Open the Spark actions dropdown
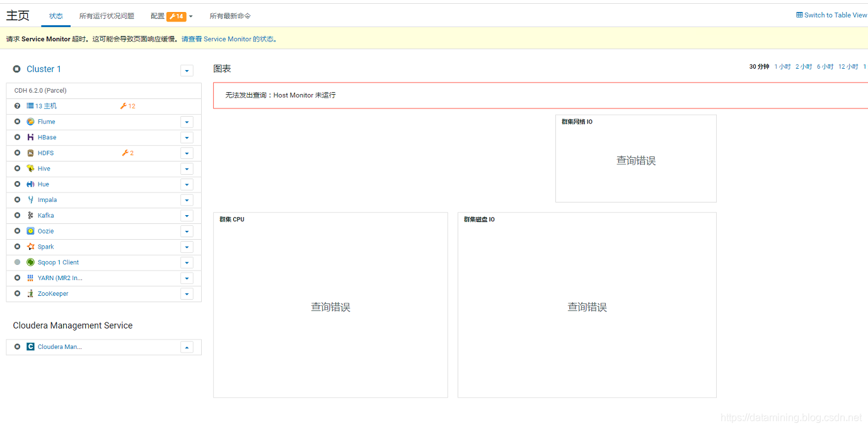Image resolution: width=868 pixels, height=429 pixels. point(187,247)
